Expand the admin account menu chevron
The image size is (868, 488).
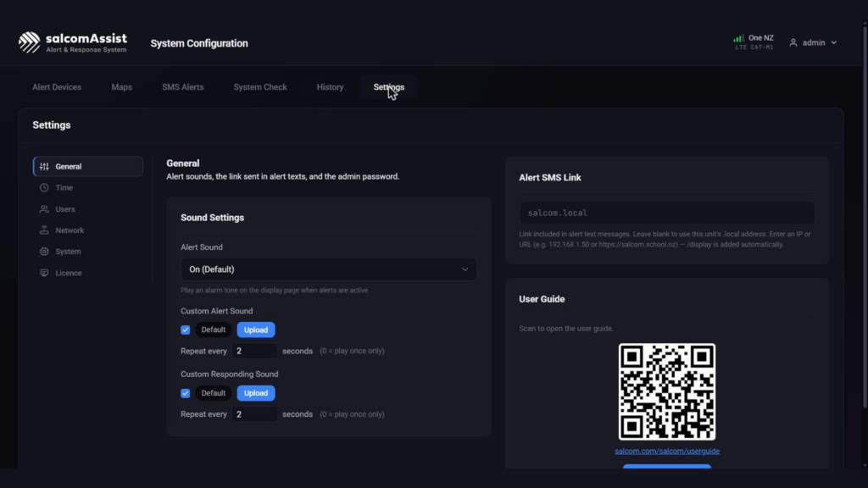[834, 42]
